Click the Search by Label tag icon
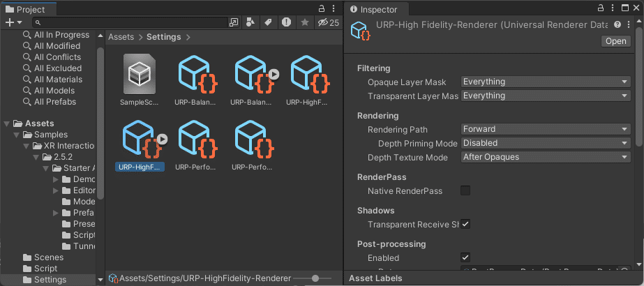Screen dimensions: 644x286 tap(268, 22)
